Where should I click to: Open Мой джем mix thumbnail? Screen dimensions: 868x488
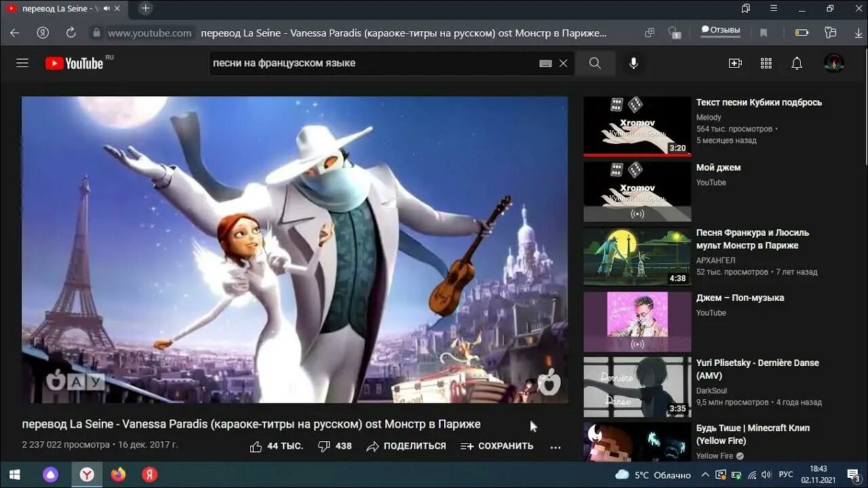637,191
